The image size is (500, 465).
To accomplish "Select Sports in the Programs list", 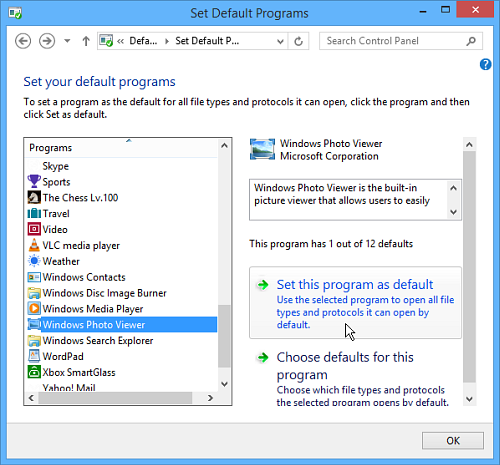I will coord(56,182).
